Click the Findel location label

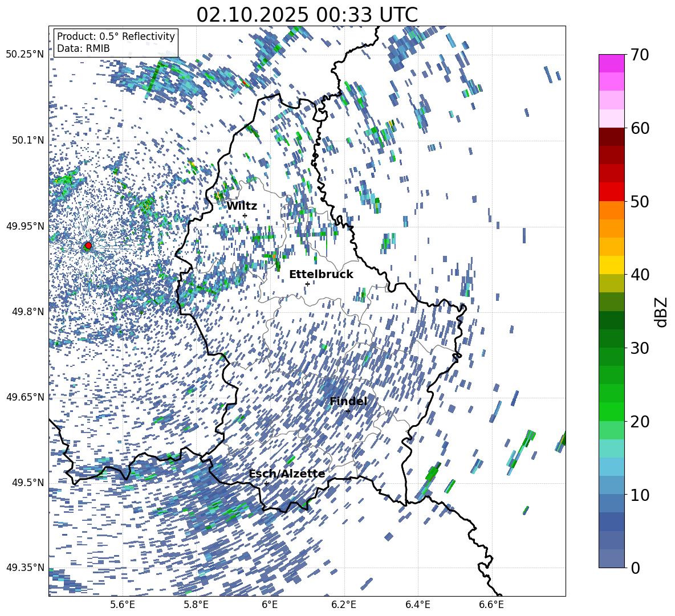348,401
